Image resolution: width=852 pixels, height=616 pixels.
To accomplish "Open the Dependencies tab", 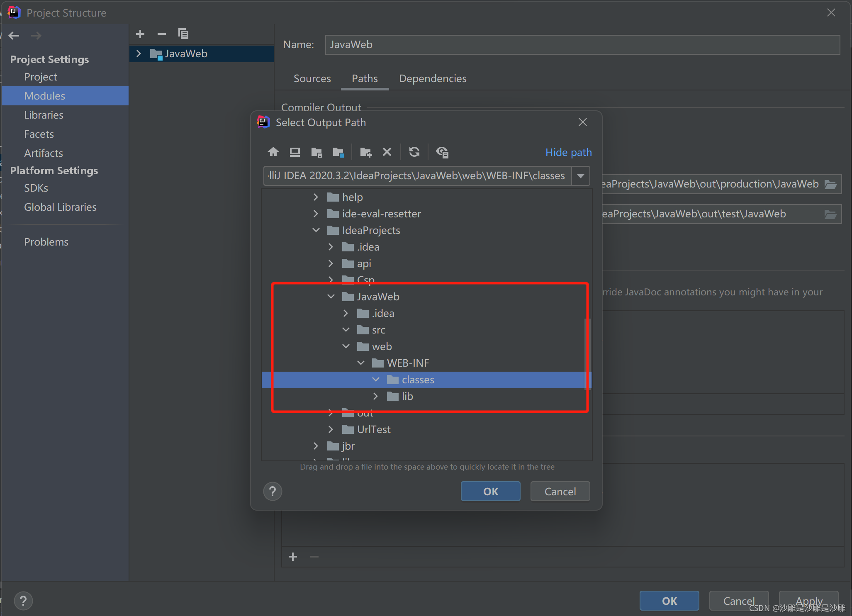I will [433, 78].
